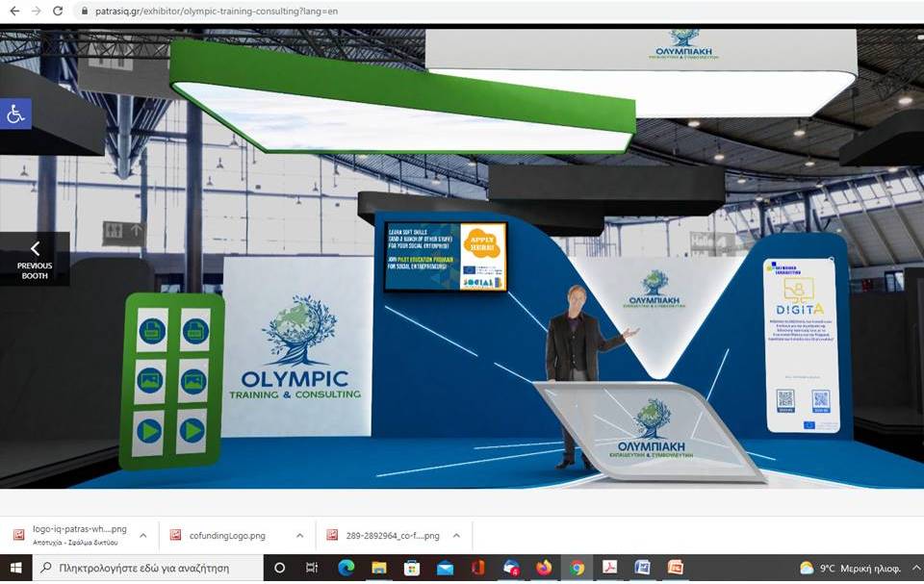This screenshot has width=924, height=584.
Task: Show hidden system tray icons
Action: [x=916, y=568]
